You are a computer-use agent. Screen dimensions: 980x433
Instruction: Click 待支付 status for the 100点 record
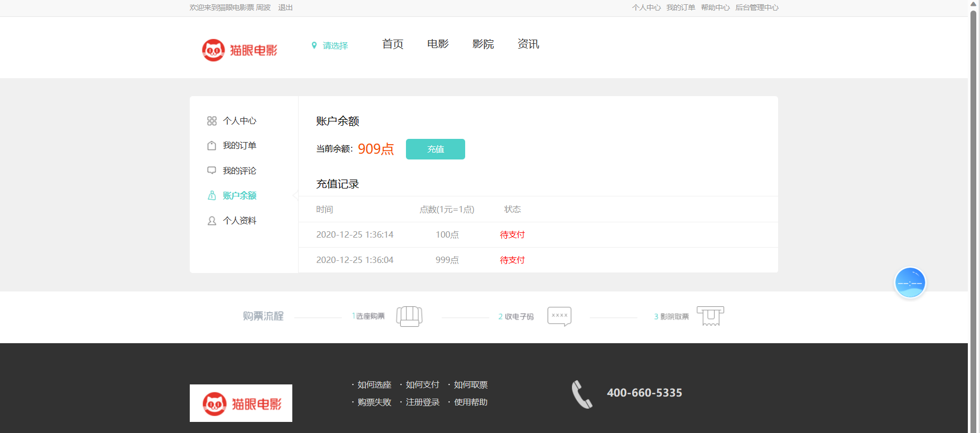point(512,235)
